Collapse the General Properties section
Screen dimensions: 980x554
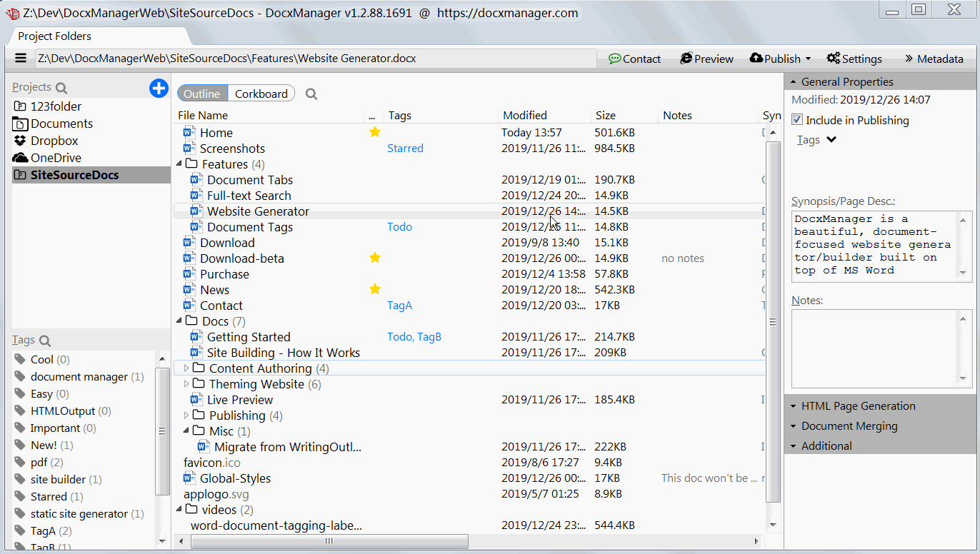point(879,81)
